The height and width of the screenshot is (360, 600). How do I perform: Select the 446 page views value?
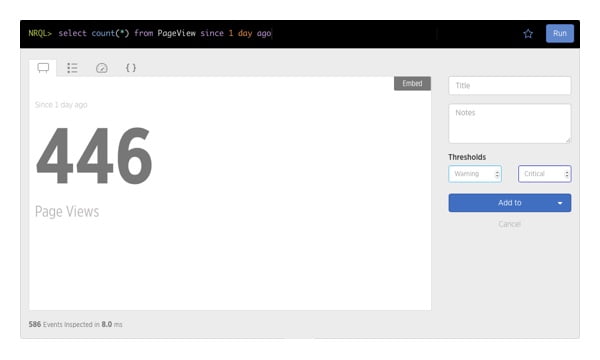point(94,156)
